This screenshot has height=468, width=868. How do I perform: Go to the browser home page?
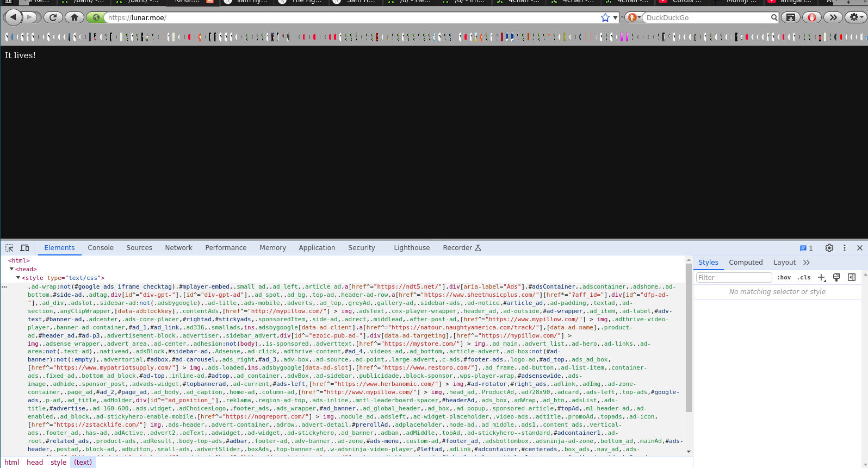click(x=75, y=17)
